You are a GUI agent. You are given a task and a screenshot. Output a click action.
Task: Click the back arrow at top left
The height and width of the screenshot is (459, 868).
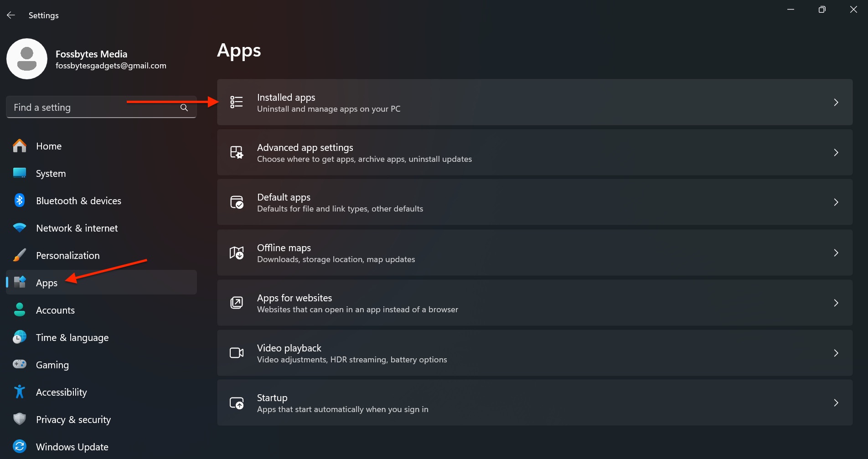click(x=10, y=15)
